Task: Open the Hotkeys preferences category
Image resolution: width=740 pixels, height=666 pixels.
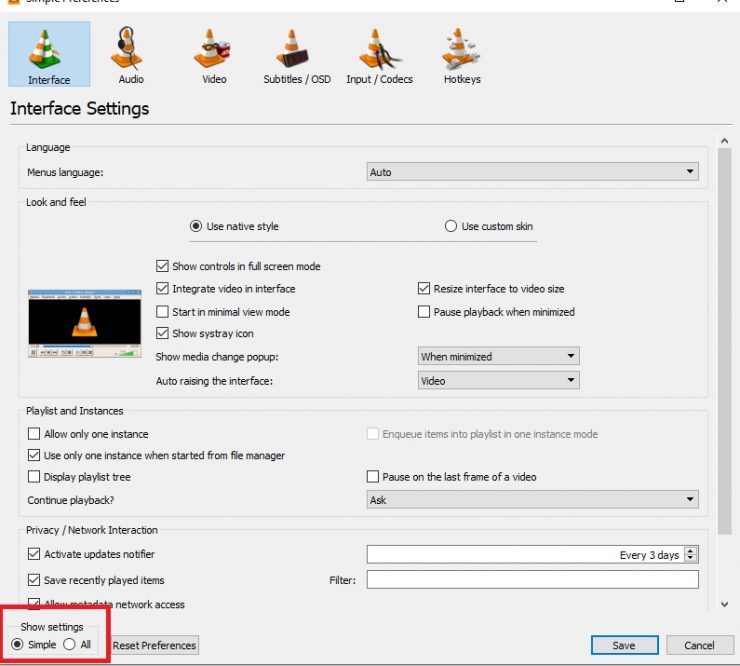Action: 462,56
